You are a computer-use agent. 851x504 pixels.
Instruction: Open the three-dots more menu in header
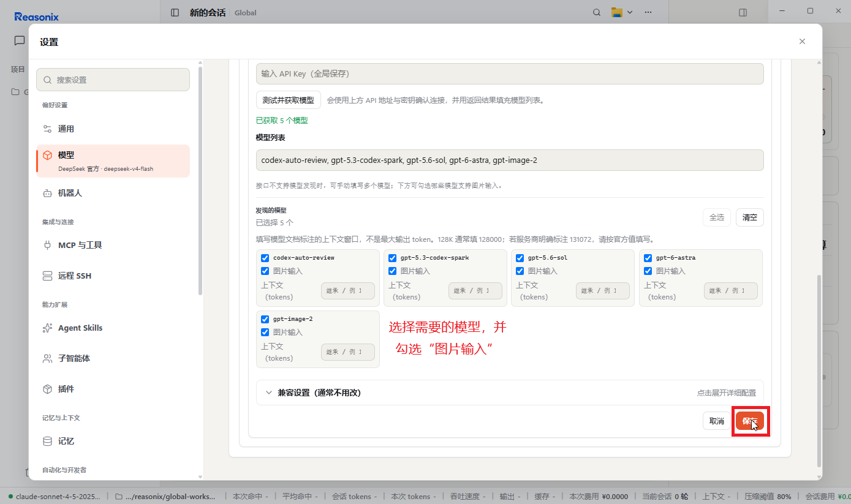click(x=648, y=12)
